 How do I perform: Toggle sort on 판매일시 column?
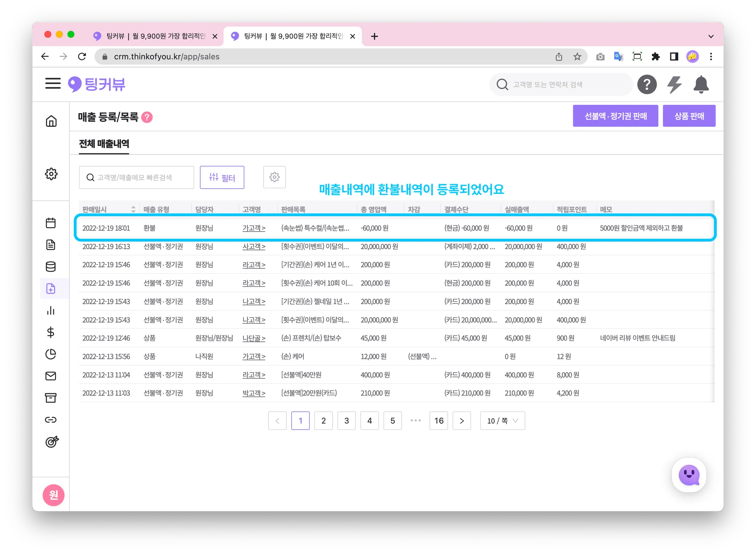tap(133, 209)
